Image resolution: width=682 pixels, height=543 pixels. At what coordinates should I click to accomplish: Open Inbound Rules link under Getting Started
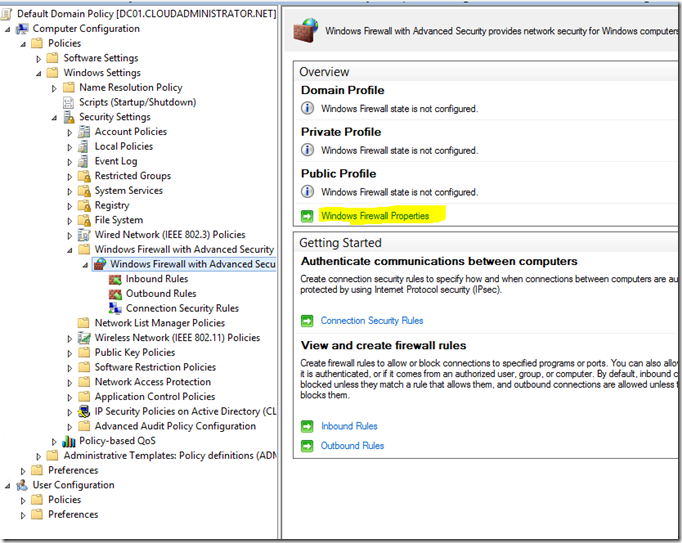tap(349, 426)
